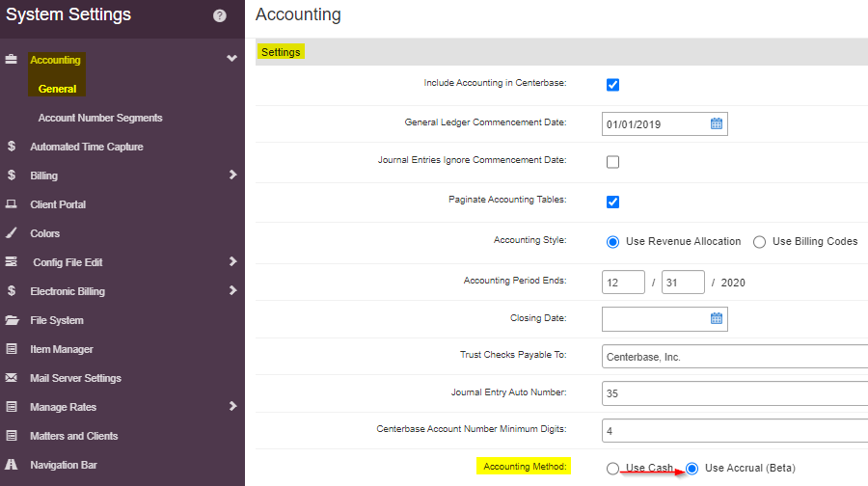Collapse the Accounting sidebar section chevron

coord(231,58)
